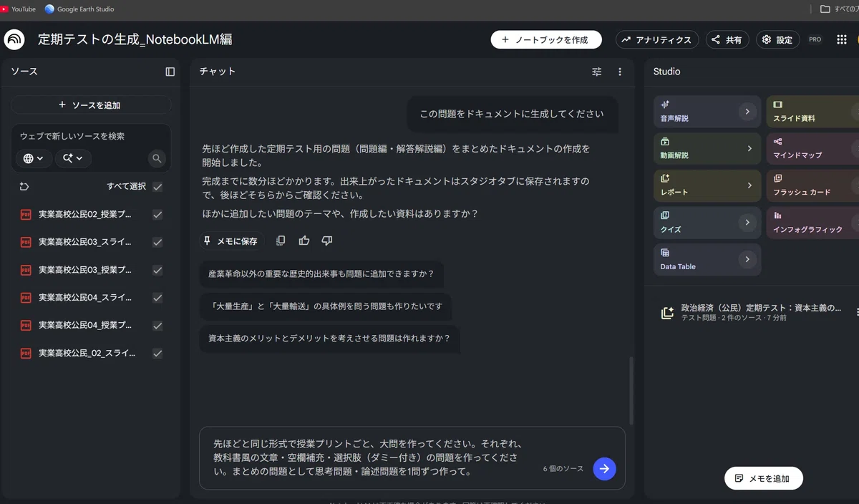Viewport: 859px width, 504px height.
Task: Click into the chat prompt text box
Action: click(x=369, y=458)
